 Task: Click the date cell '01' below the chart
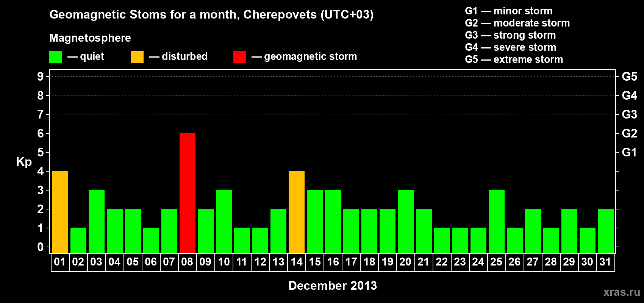pyautogui.click(x=60, y=262)
